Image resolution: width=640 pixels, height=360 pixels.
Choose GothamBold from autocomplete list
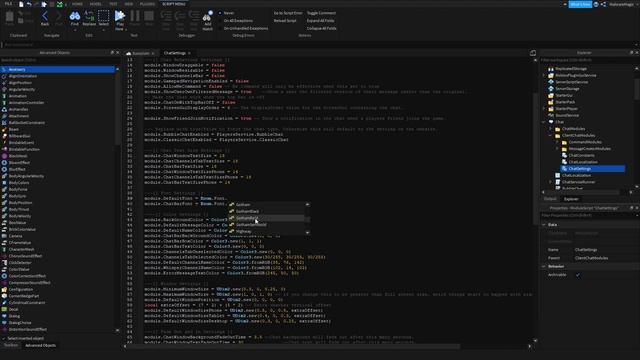(266, 218)
